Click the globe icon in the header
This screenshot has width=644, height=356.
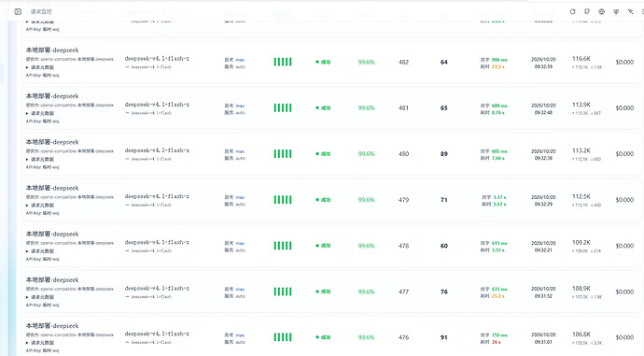click(601, 11)
